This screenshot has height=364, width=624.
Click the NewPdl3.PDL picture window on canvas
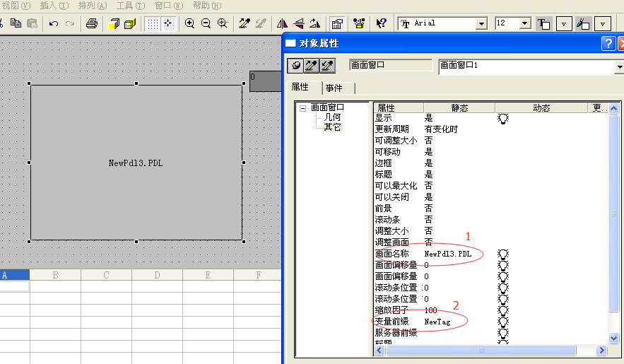pyautogui.click(x=136, y=163)
